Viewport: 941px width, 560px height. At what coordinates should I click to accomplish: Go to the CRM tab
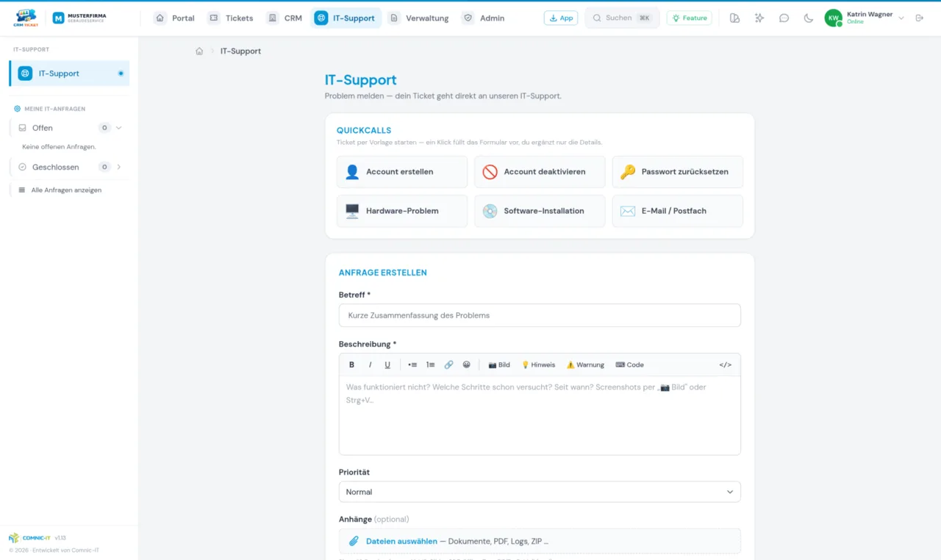point(285,18)
